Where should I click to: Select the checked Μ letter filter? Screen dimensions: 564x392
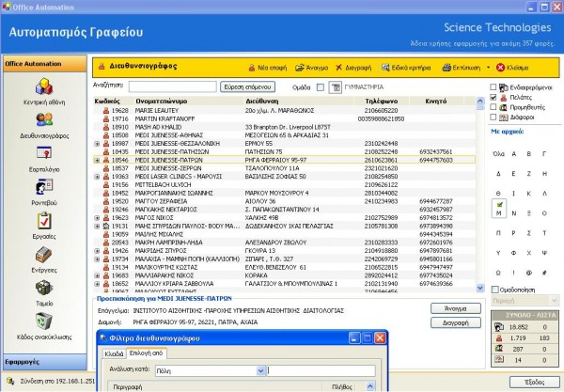498,209
